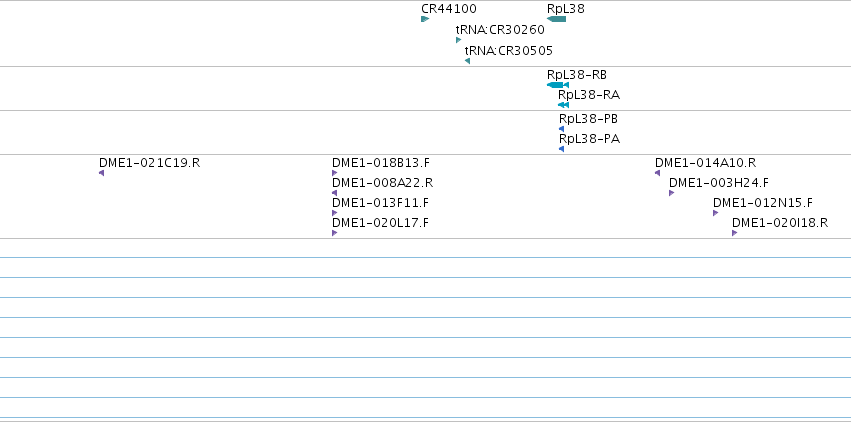Open the RpL38-RB transcript label

[x=577, y=75]
